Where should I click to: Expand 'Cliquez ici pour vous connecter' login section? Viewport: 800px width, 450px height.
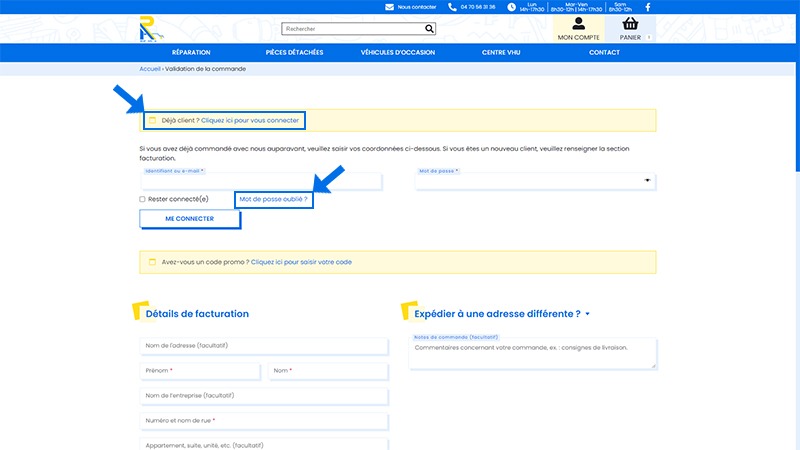pos(250,120)
